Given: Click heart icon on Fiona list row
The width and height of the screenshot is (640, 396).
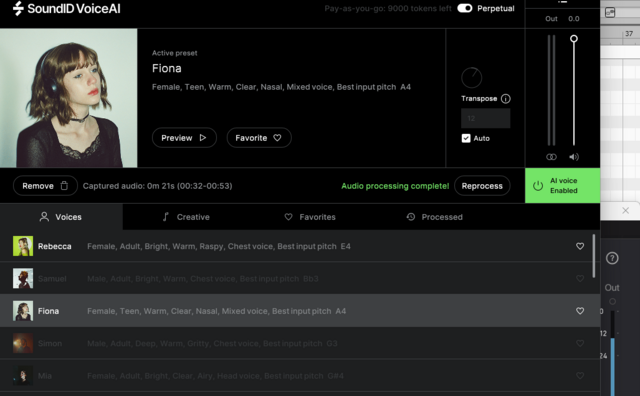Looking at the screenshot, I should coord(580,311).
